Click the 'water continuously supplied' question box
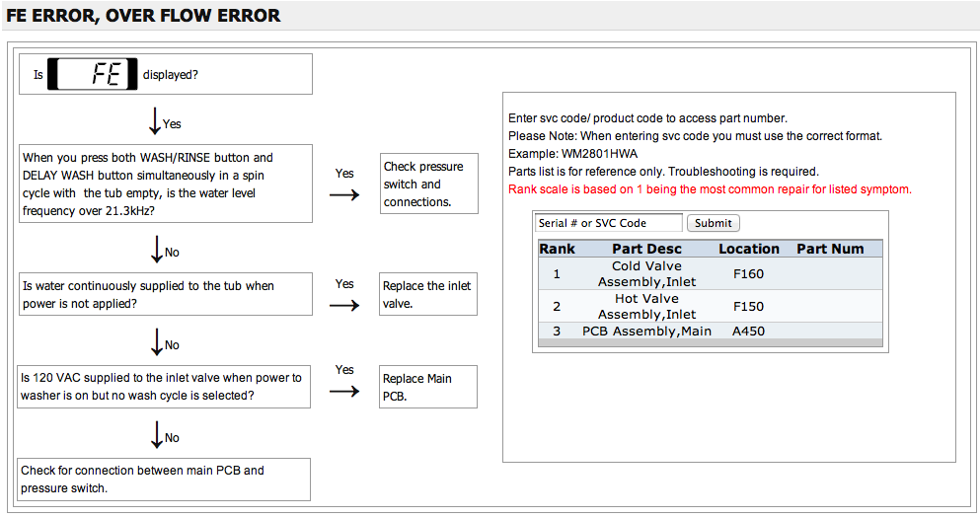The width and height of the screenshot is (980, 518). (166, 294)
